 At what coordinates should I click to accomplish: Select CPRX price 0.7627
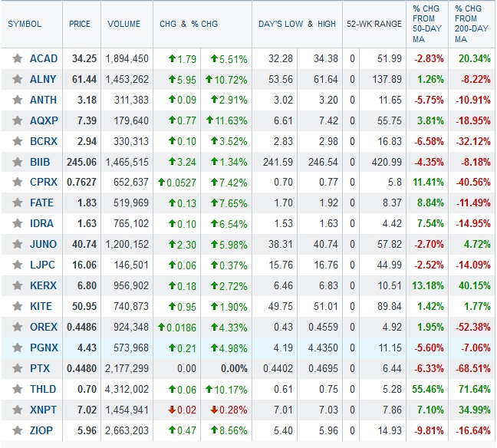[81, 183]
